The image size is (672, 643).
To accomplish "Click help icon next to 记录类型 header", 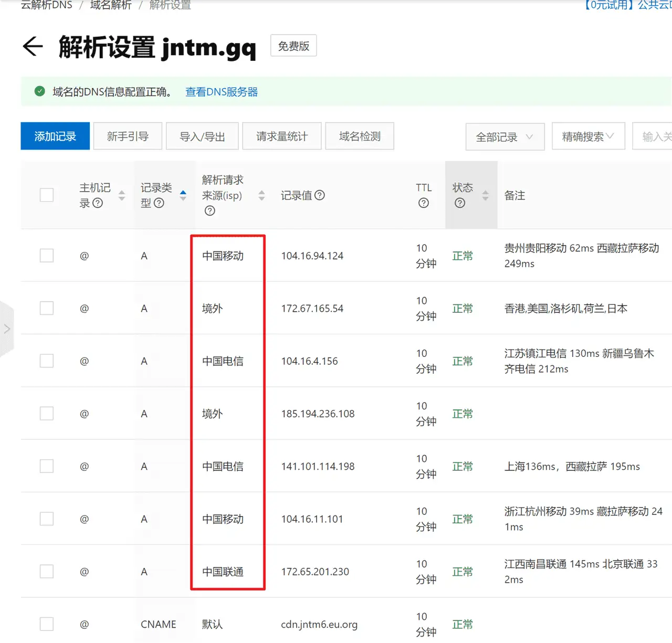I will [159, 203].
